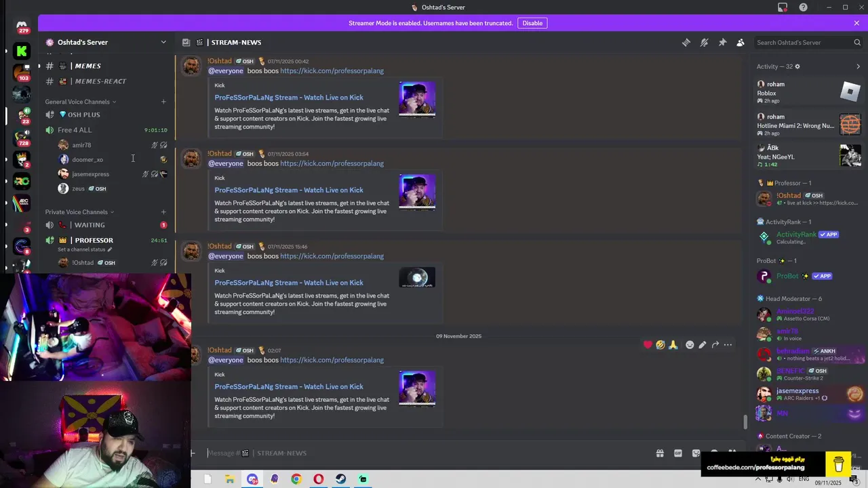The height and width of the screenshot is (488, 868).
Task: Open kick.com link in 03:54 message
Action: [x=332, y=163]
